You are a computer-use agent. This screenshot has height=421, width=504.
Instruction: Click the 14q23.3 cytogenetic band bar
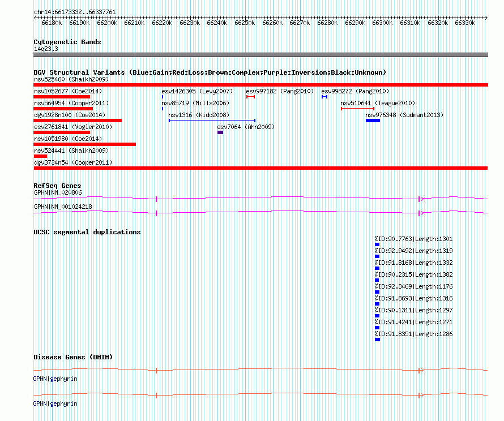click(x=260, y=55)
